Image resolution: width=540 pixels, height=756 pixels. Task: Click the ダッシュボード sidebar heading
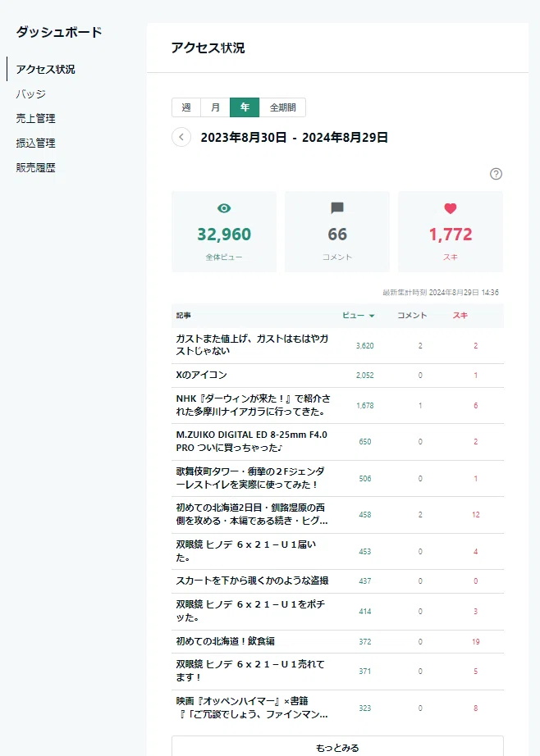coord(59,32)
